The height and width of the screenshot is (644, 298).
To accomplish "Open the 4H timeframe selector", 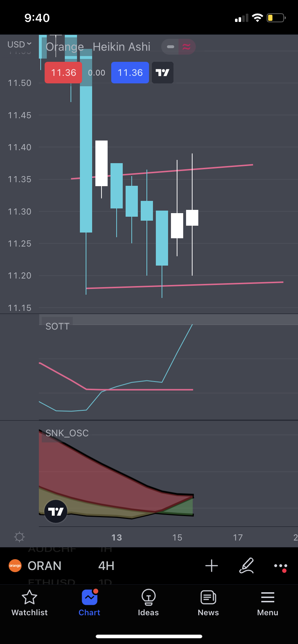I will point(106,566).
